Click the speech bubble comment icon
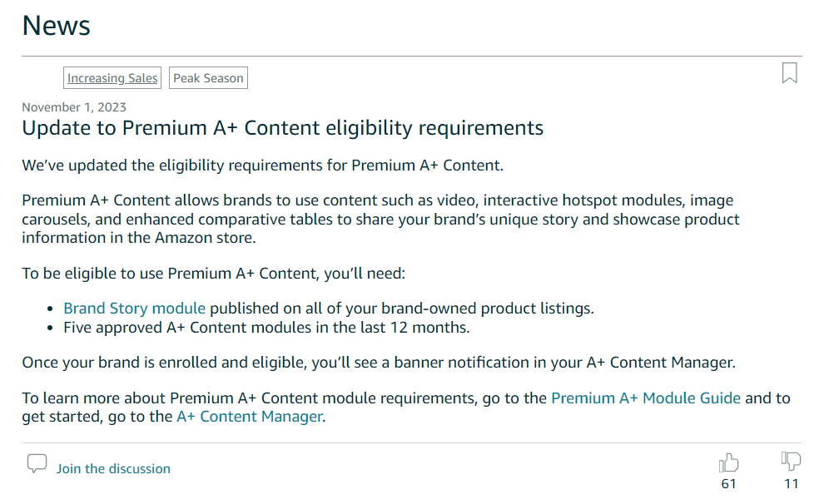The image size is (829, 504). coord(37,463)
